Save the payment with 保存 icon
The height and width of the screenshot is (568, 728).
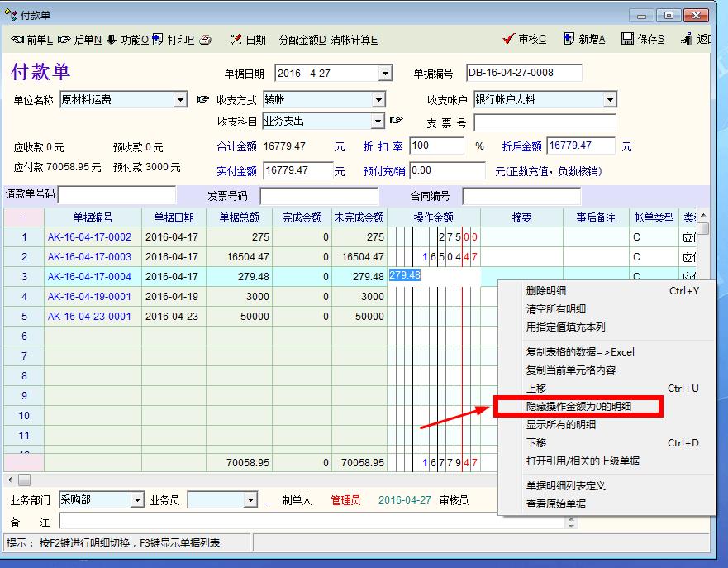click(x=627, y=40)
